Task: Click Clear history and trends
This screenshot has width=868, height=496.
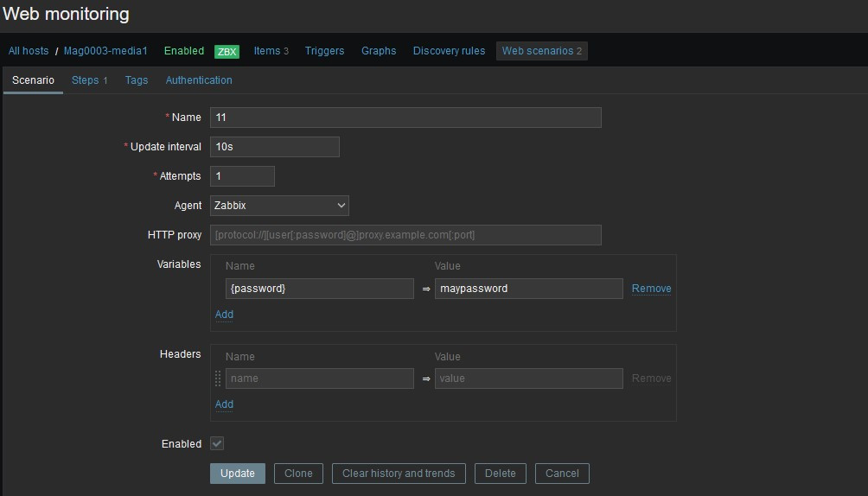Action: pyautogui.click(x=399, y=474)
